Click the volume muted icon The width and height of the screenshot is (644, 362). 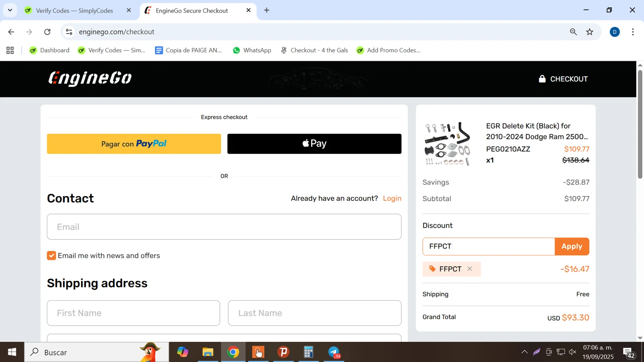coord(573,352)
